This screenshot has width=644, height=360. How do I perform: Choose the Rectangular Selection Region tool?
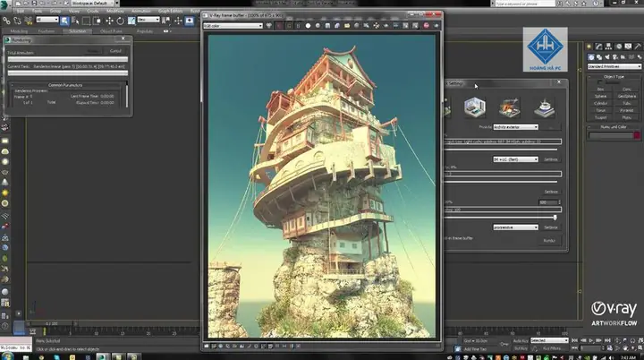click(86, 21)
